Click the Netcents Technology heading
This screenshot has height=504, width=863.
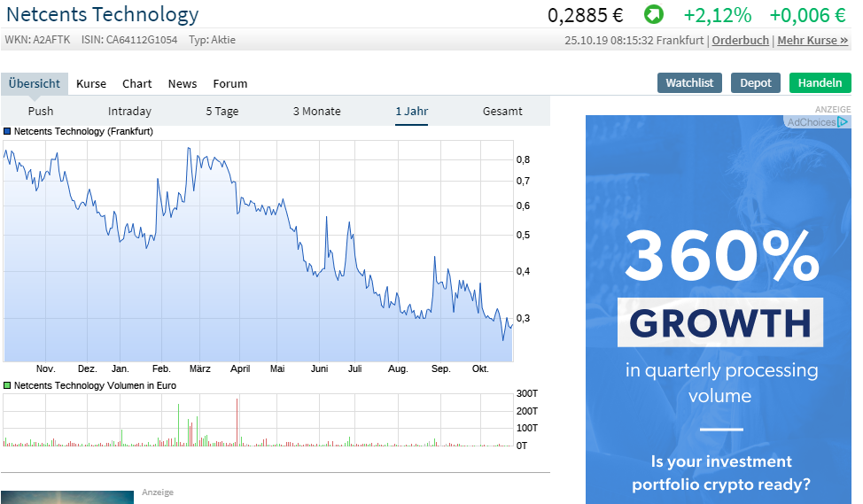click(x=103, y=15)
